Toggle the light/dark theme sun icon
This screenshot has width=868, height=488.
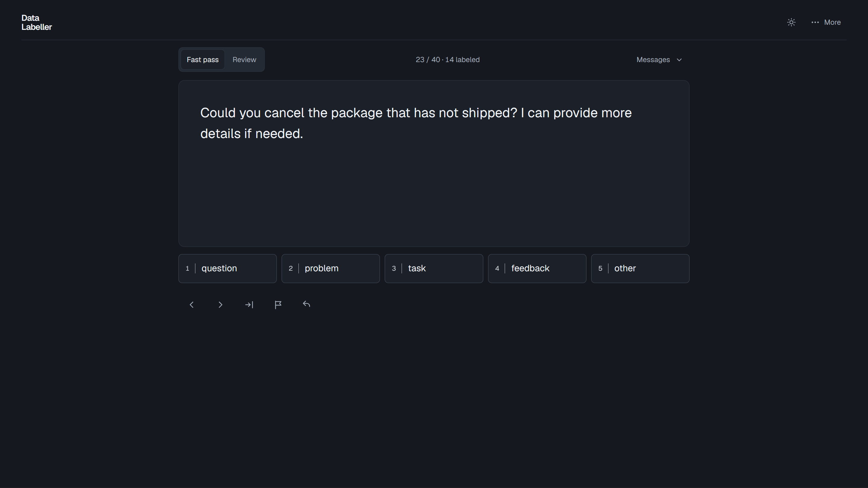tap(791, 22)
